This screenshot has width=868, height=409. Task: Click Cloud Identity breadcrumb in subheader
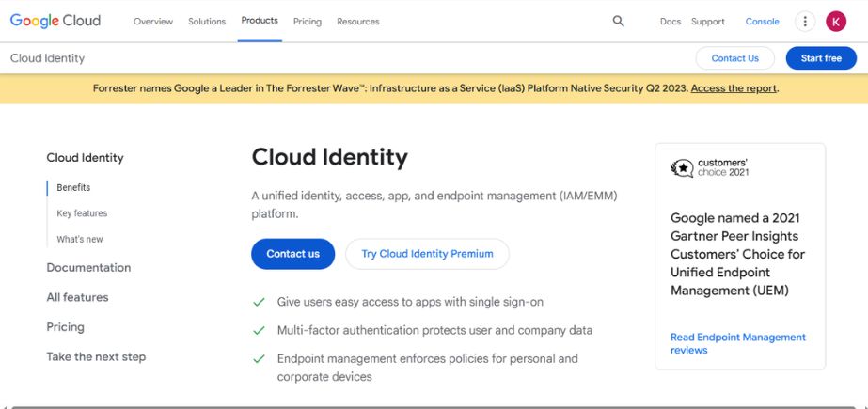(x=48, y=58)
